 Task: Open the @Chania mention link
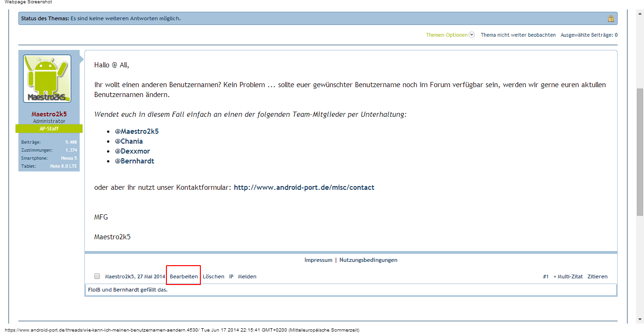[129, 141]
